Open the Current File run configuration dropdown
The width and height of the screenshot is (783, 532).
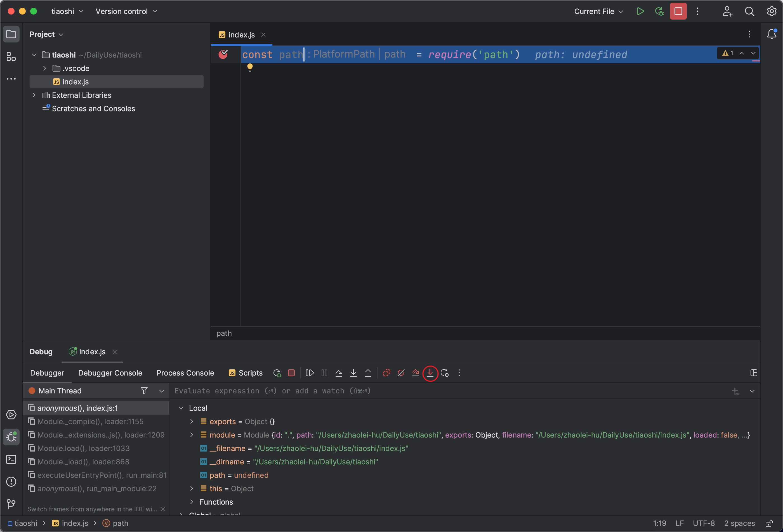[x=598, y=11]
